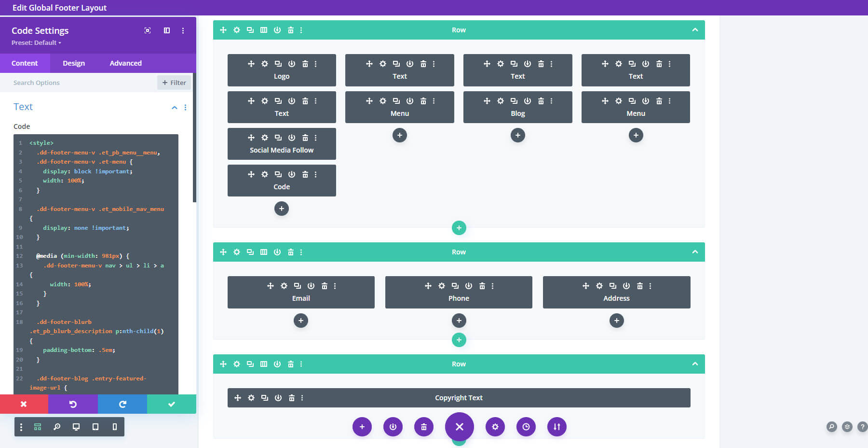868x448 pixels.
Task: Collapse the first Row with its chevron
Action: point(695,29)
